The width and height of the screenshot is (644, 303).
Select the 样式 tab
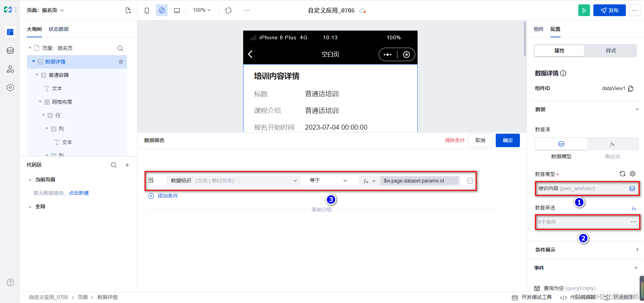pyautogui.click(x=611, y=51)
